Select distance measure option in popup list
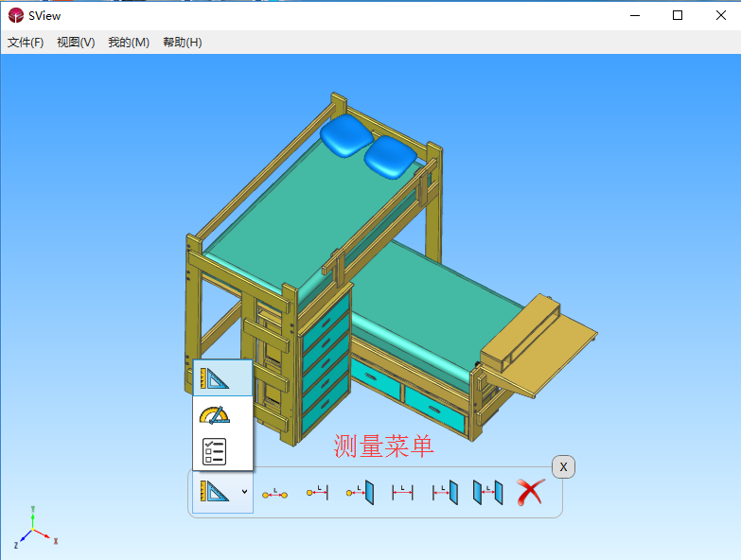 click(x=222, y=378)
